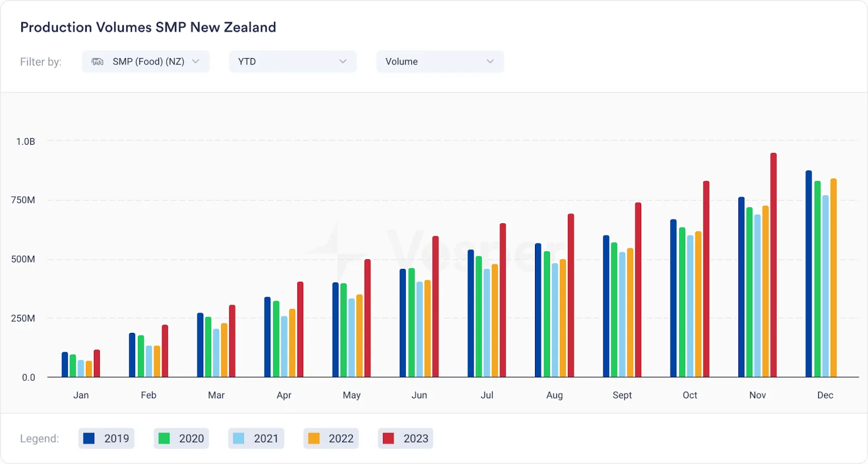Click the chevron in the Volume dropdown
Screen dimensions: 868x464
[x=490, y=61]
